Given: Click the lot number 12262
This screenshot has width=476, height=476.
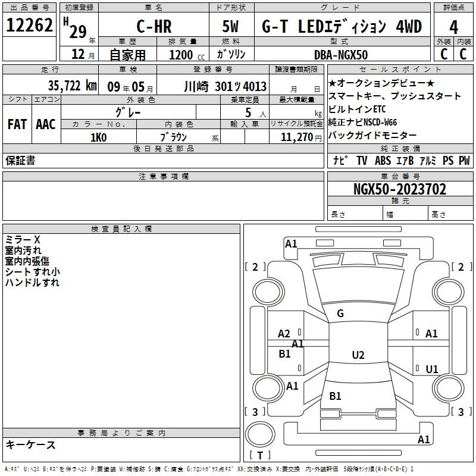Looking at the screenshot, I should coord(29,25).
